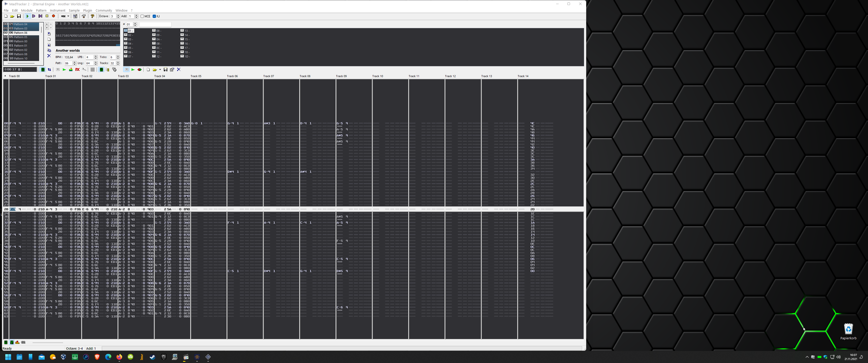868x363 pixels.
Task: Open the FX effects editor icon
Action: coord(77,70)
